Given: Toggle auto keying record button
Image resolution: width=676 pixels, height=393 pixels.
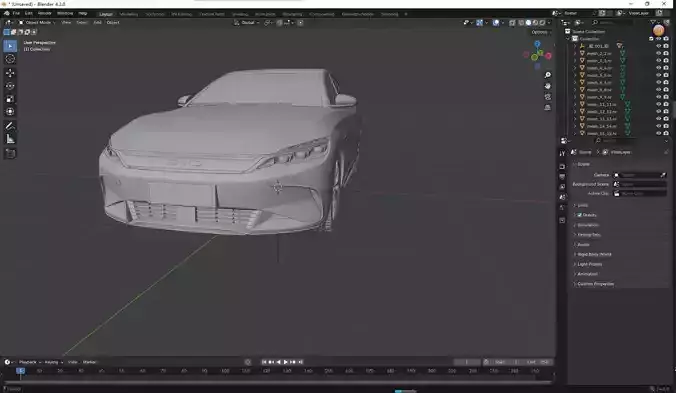Looking at the screenshot, I should 247,362.
